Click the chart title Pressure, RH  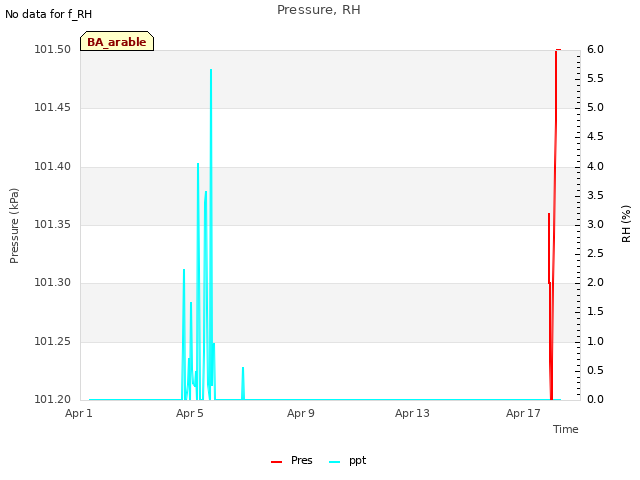click(319, 10)
